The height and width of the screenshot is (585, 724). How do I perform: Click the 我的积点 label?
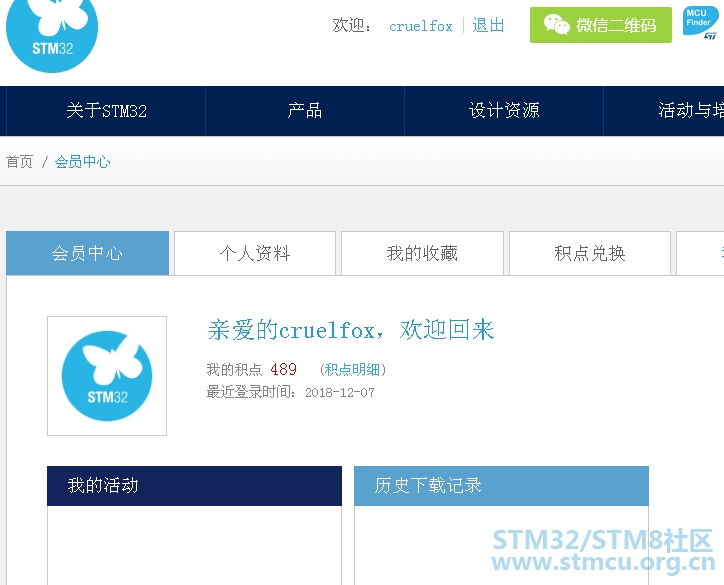point(234,369)
